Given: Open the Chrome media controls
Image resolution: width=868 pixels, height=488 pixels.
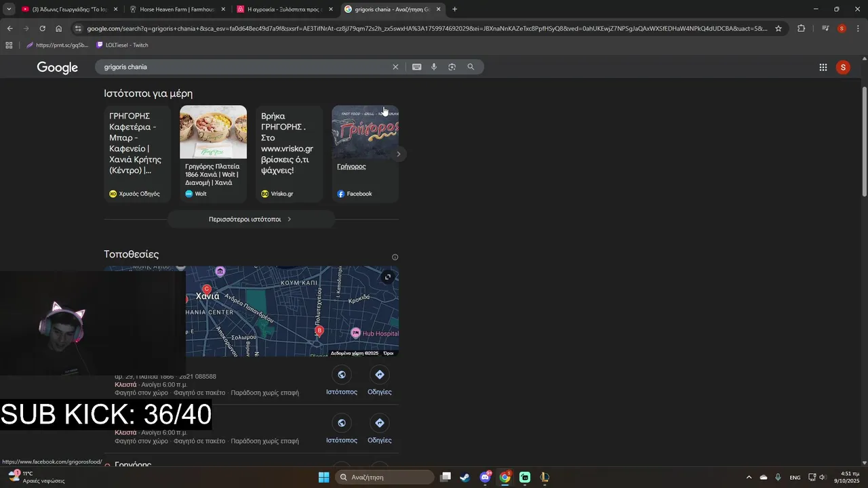Looking at the screenshot, I should [825, 28].
